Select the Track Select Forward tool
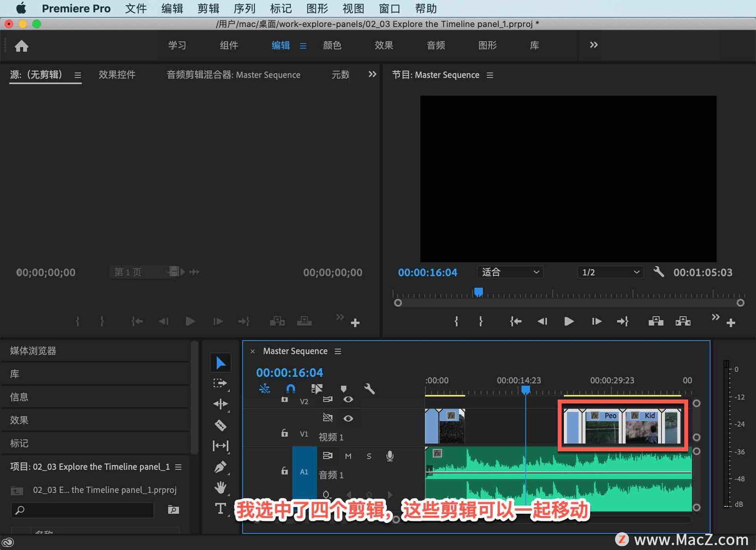This screenshot has width=756, height=550. click(x=220, y=383)
